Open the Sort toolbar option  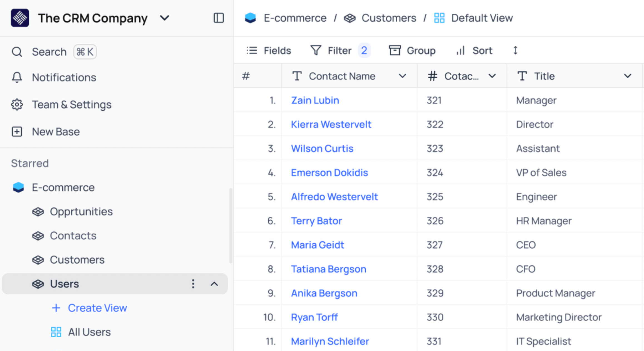coord(474,50)
